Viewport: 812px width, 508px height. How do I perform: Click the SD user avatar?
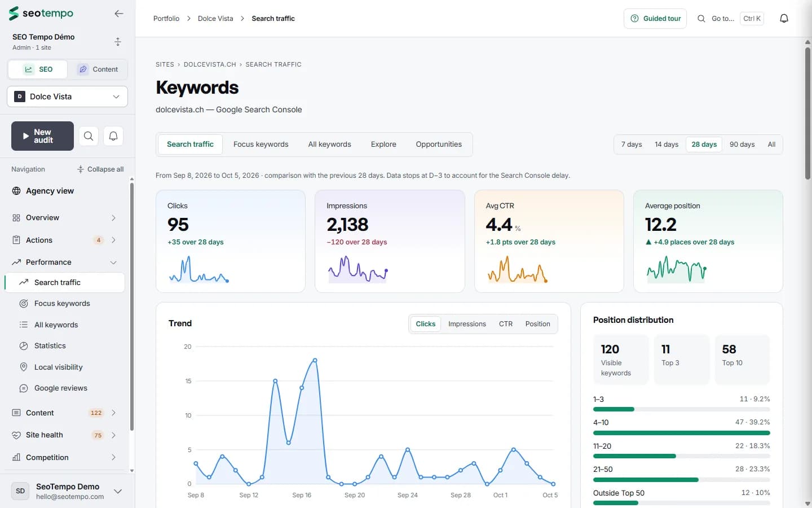(20, 491)
